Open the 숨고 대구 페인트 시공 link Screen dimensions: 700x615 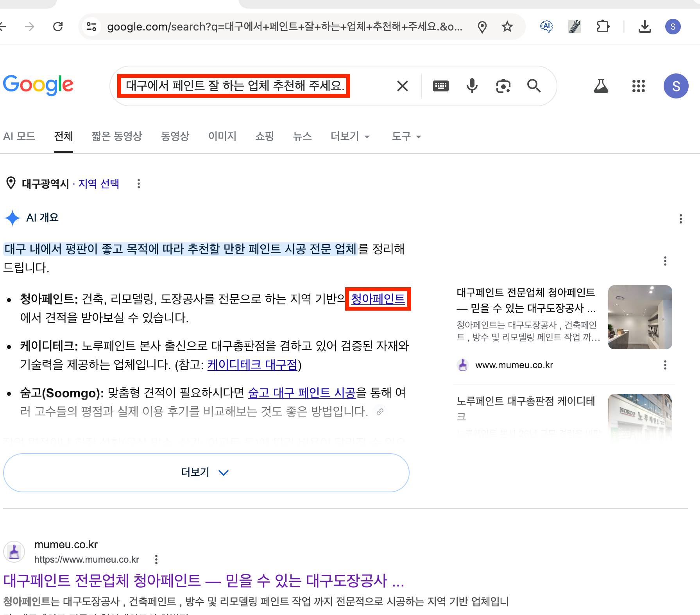302,393
